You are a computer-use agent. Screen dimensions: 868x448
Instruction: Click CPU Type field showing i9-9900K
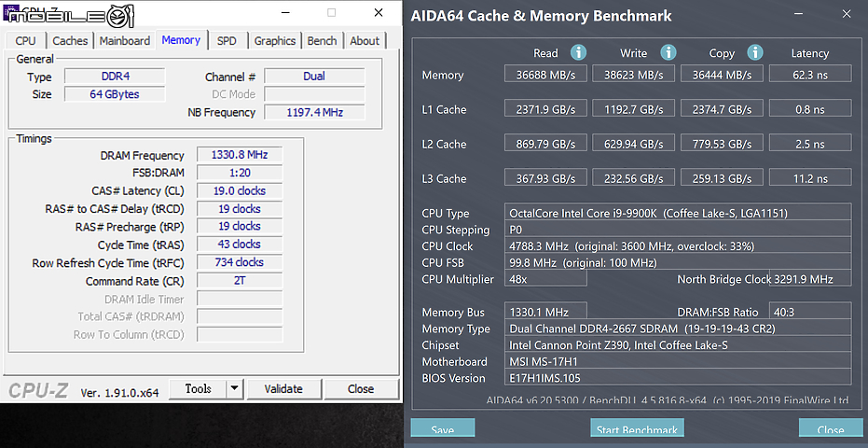click(678, 213)
